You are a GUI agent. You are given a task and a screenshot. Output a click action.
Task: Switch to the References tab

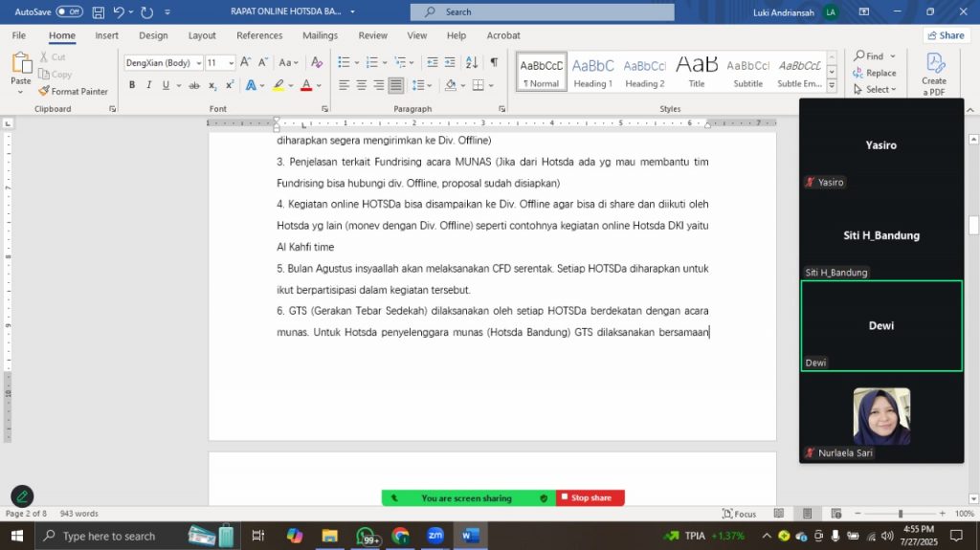click(259, 35)
